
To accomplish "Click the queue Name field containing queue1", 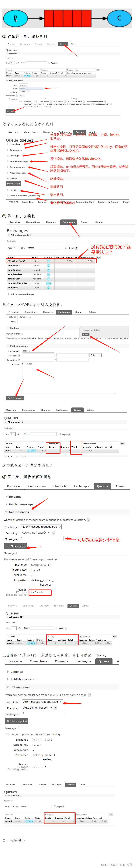I will (31, 88).
